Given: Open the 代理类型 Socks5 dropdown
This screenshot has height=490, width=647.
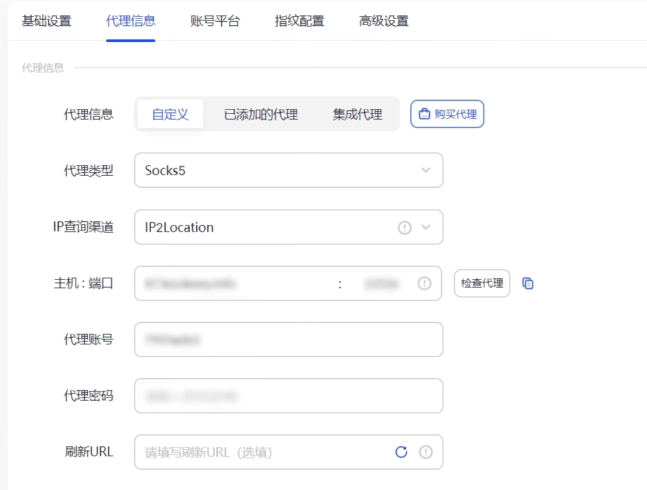Looking at the screenshot, I should coord(289,170).
